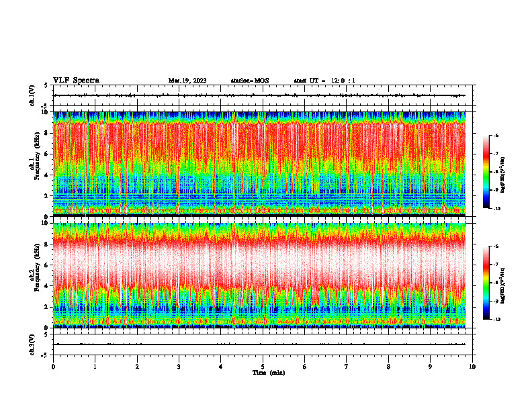Click the "-6" label on ch.1 color scale
The height and width of the screenshot is (411, 532).
(x=496, y=135)
